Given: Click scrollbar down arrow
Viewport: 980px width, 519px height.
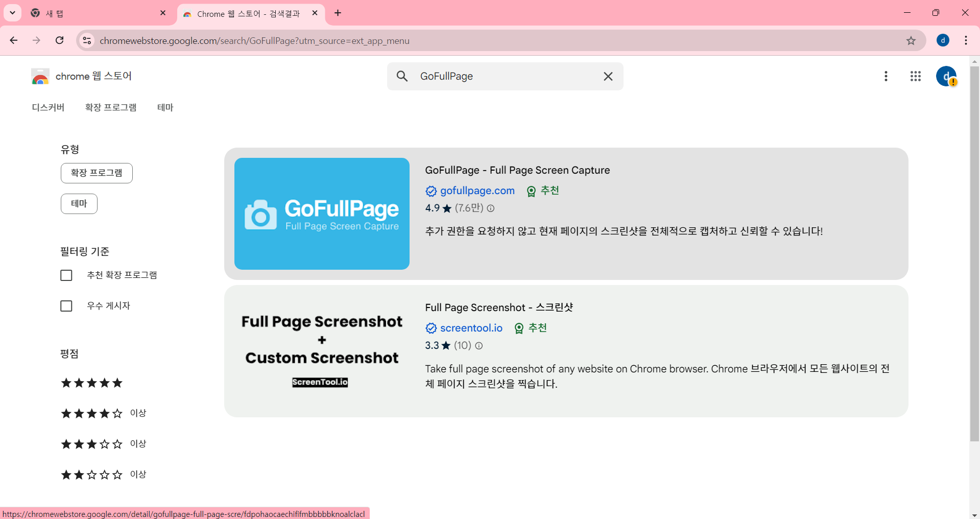Looking at the screenshot, I should pos(974,514).
